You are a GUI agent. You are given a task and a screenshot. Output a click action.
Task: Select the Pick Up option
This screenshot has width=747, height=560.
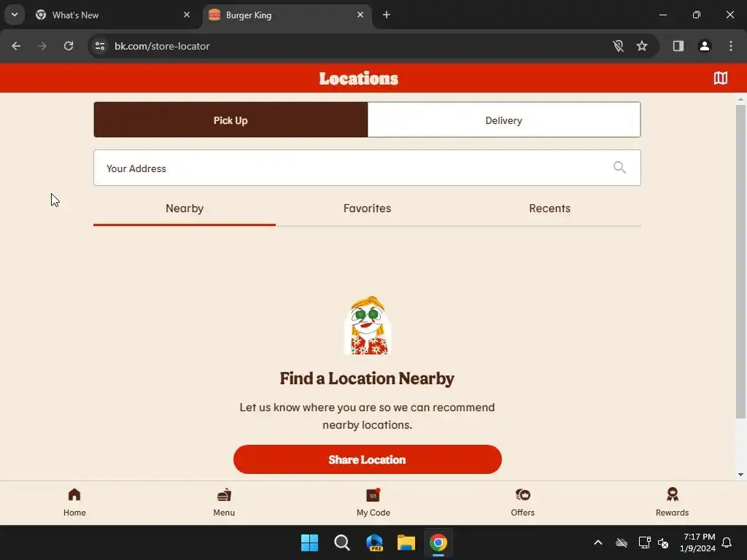(x=231, y=120)
